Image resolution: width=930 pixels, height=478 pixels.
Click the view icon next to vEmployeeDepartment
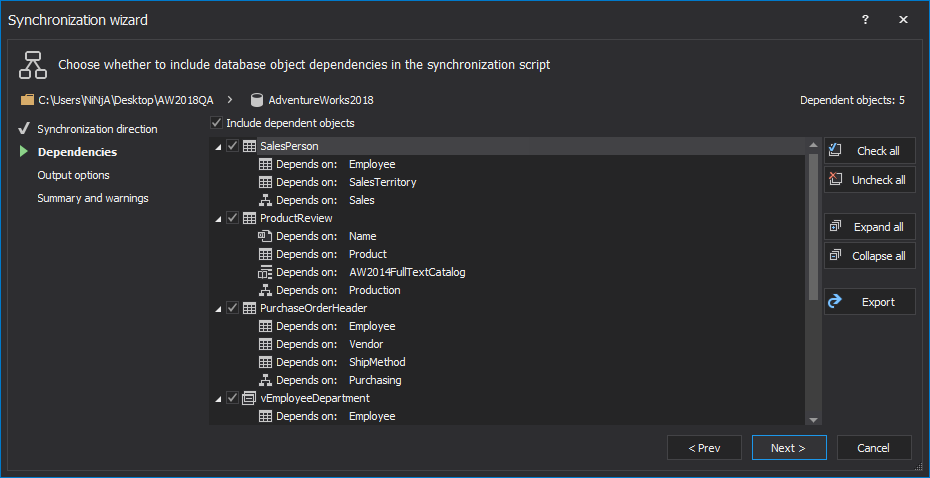(249, 398)
